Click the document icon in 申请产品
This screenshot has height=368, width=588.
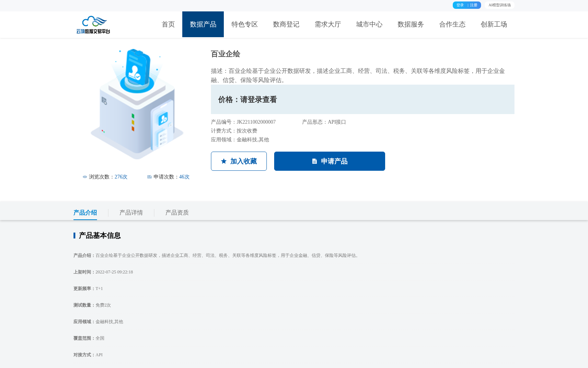point(315,161)
